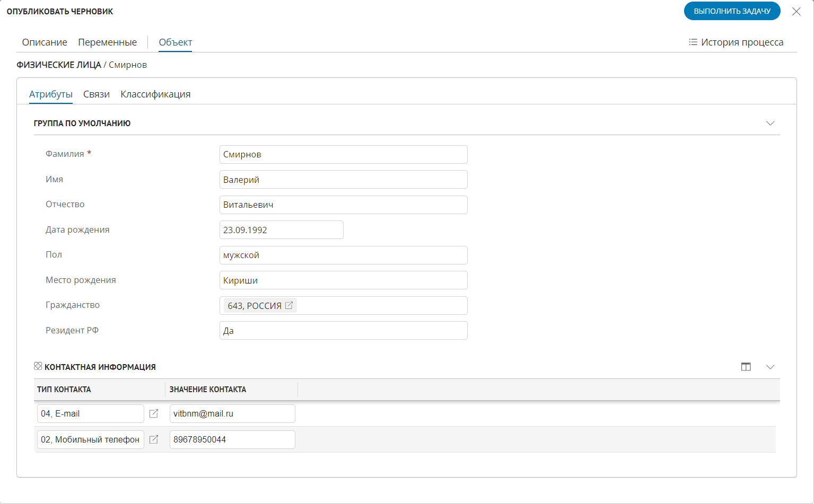Close the Опубликовать черновик dialog
814x504 pixels.
(x=796, y=11)
